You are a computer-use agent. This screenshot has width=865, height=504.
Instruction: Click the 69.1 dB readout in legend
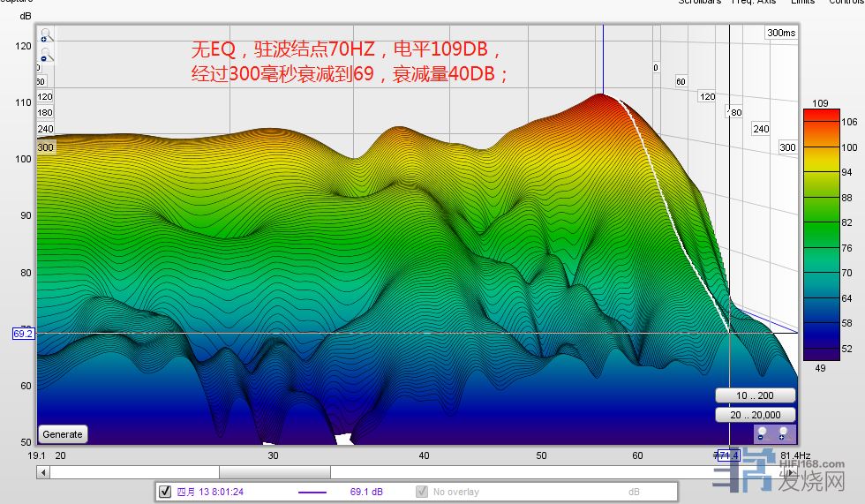366,492
